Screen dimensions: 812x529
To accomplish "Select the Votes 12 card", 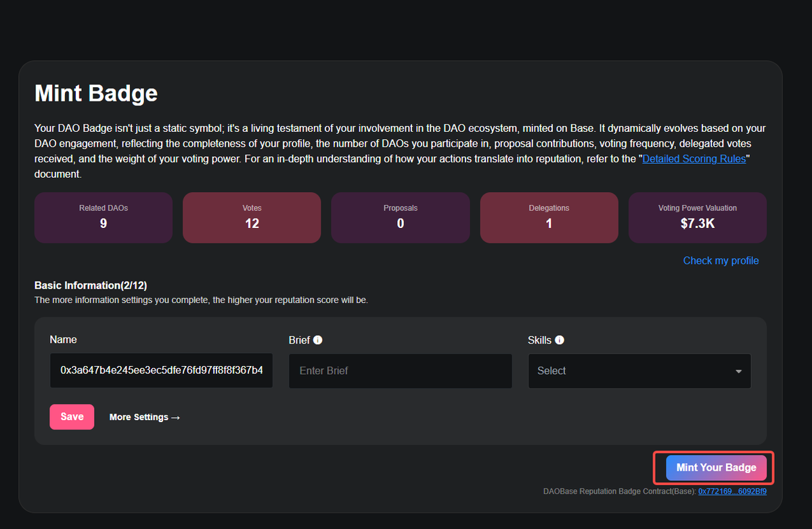I will pos(252,218).
